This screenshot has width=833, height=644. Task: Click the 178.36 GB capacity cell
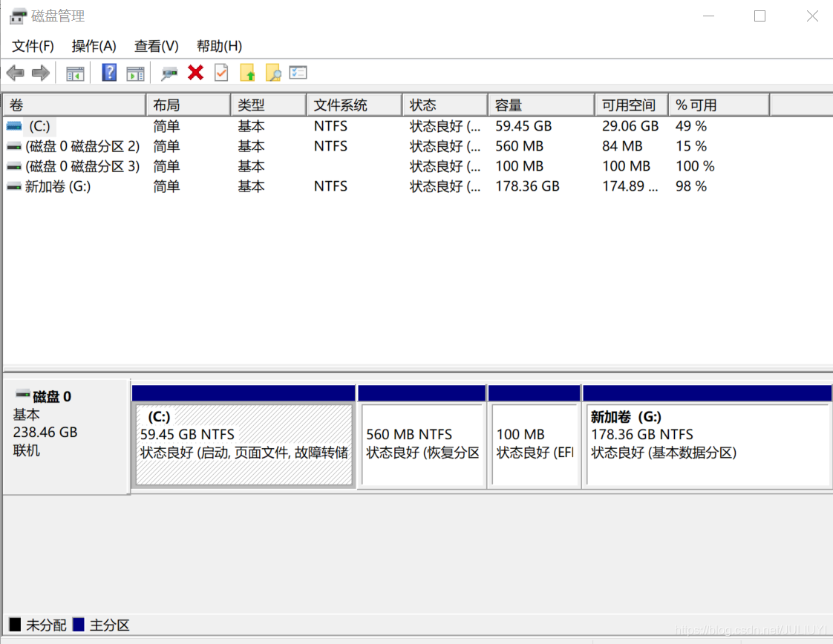(527, 187)
